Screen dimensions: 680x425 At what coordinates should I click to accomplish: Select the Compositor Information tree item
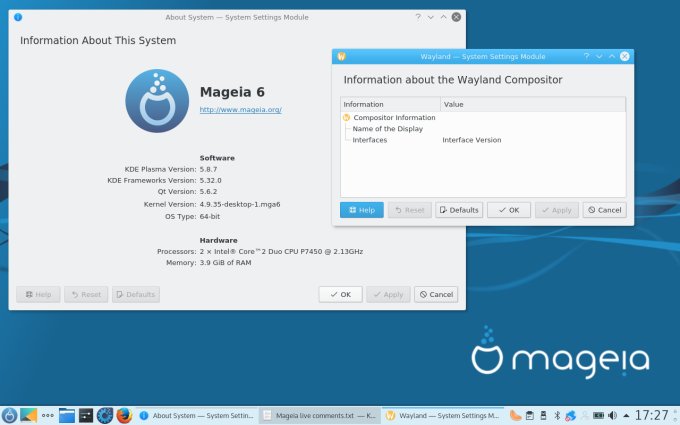point(394,118)
